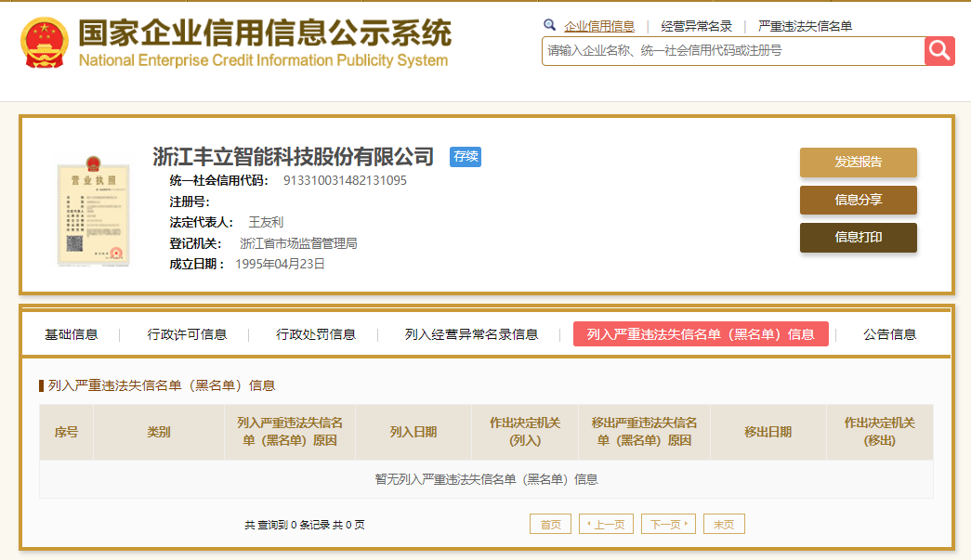Image resolution: width=971 pixels, height=560 pixels.
Task: Switch to 经营异常名录 search category
Action: tap(697, 26)
